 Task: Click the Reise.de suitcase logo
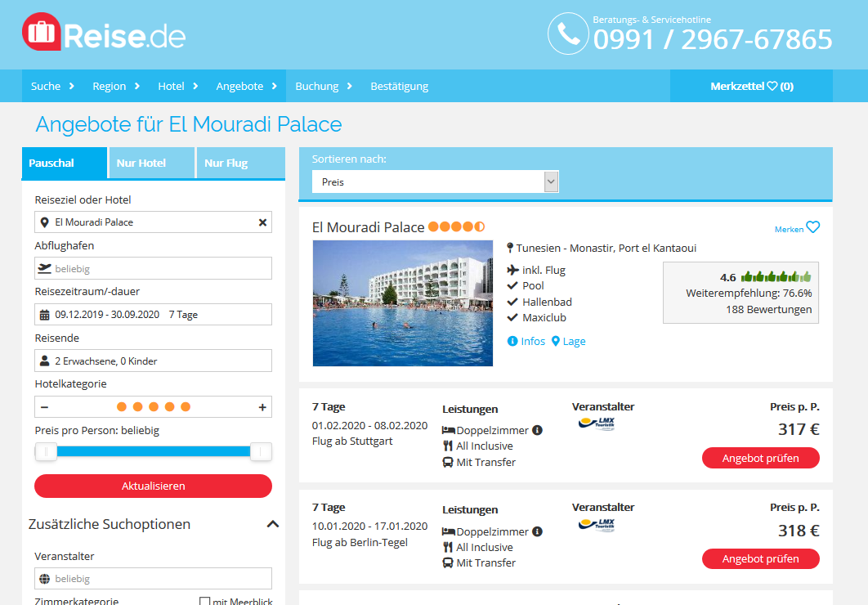pyautogui.click(x=104, y=34)
